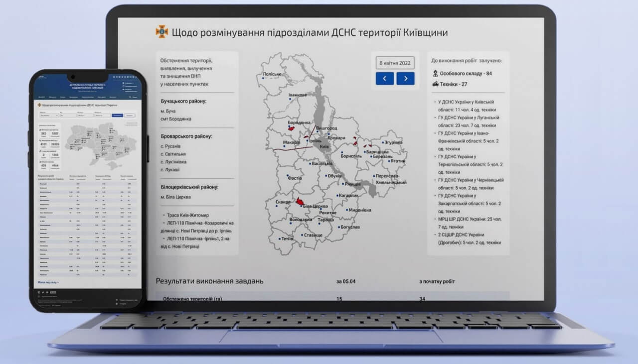Expand the Мапа порталу section on phone
638x364 pixels.
pyautogui.click(x=48, y=282)
